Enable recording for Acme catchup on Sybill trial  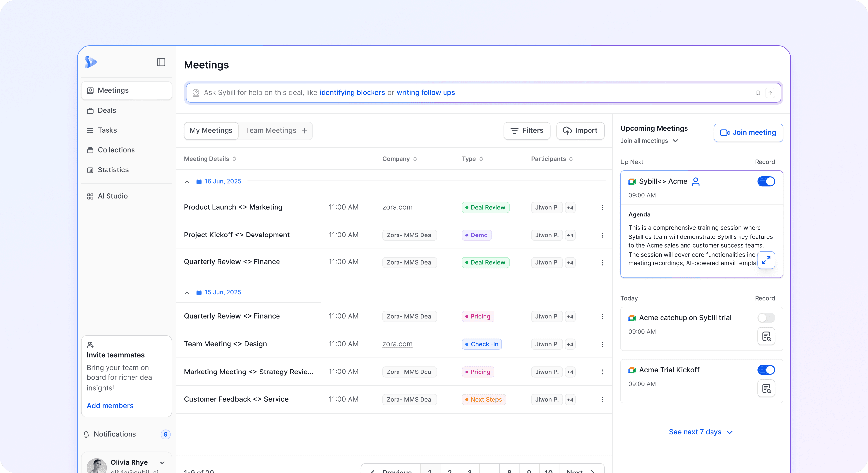(x=766, y=317)
